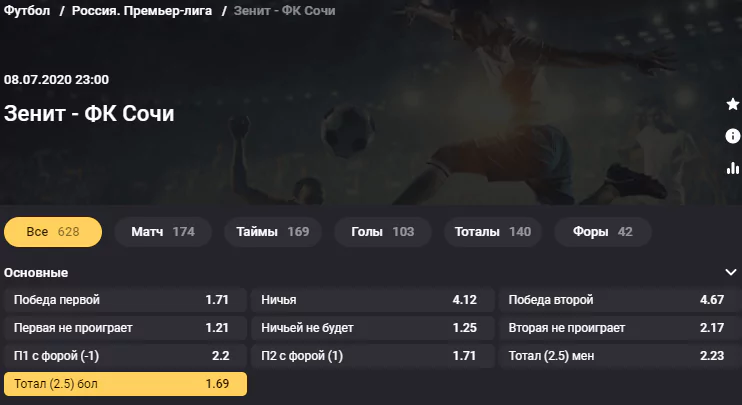The width and height of the screenshot is (742, 405).
Task: Pick Ничьей не будет at 1.25
Action: click(x=372, y=328)
